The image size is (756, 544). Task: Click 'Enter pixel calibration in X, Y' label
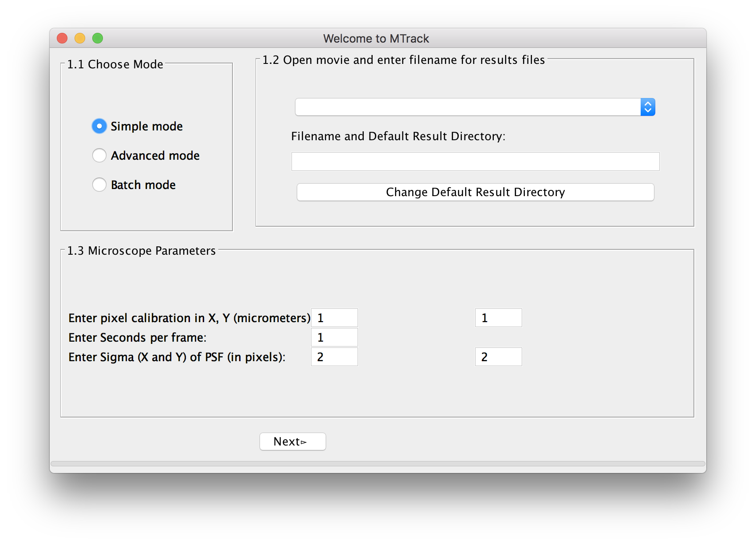pyautogui.click(x=189, y=318)
